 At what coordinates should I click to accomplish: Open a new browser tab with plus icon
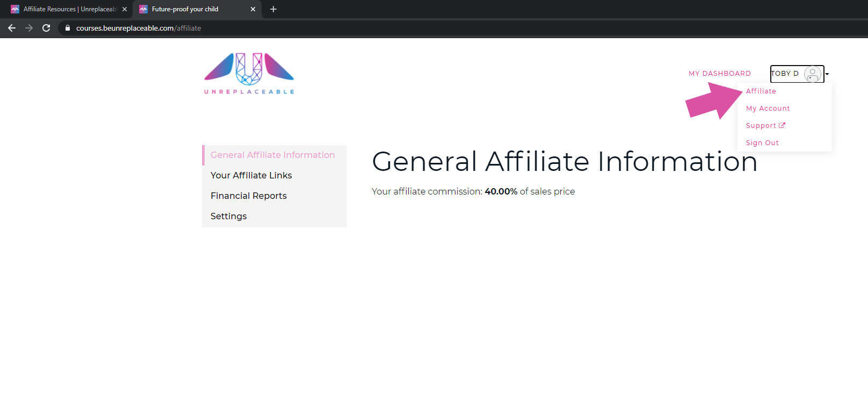point(273,9)
